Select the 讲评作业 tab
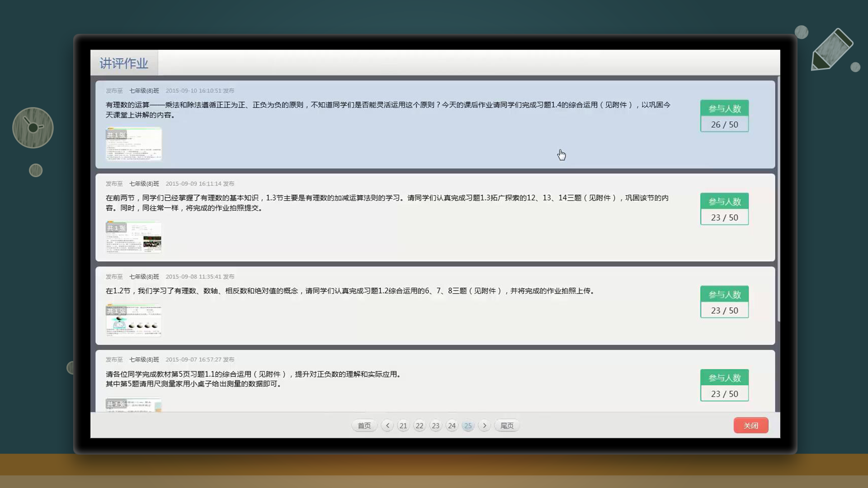Image resolution: width=868 pixels, height=488 pixels. pyautogui.click(x=124, y=63)
